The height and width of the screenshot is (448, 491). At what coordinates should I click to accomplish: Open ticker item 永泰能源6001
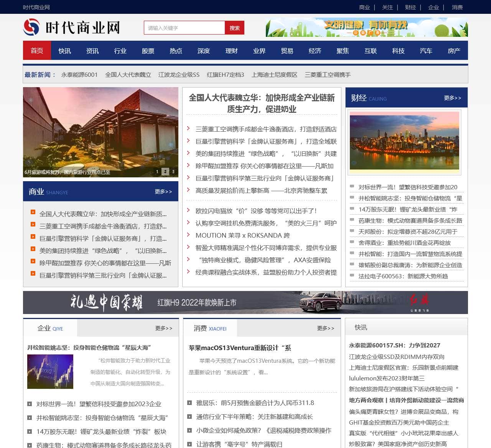pos(79,74)
